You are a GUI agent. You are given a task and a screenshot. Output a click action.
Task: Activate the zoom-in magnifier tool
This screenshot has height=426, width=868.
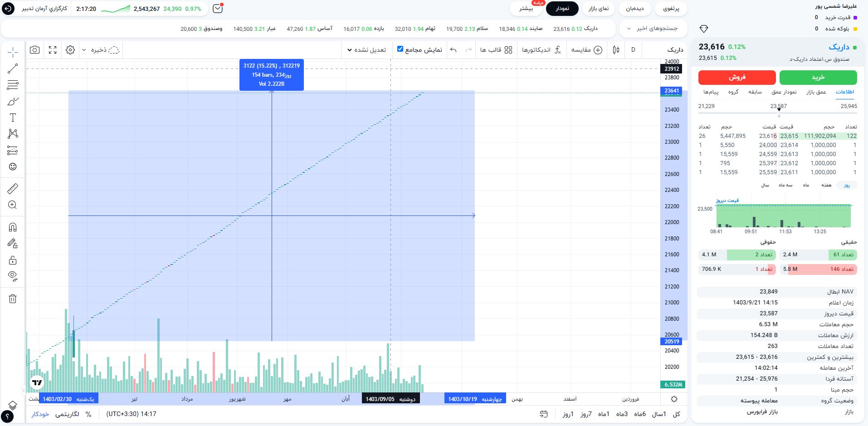13,205
